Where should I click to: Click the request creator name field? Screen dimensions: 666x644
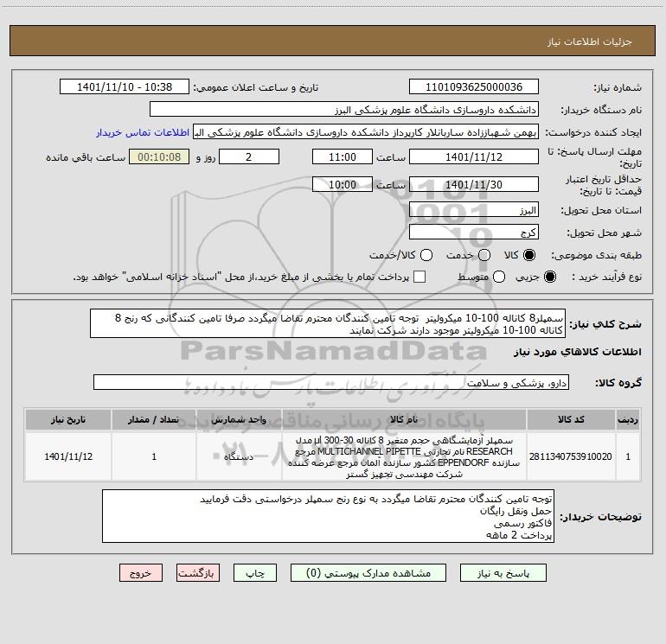pyautogui.click(x=366, y=132)
